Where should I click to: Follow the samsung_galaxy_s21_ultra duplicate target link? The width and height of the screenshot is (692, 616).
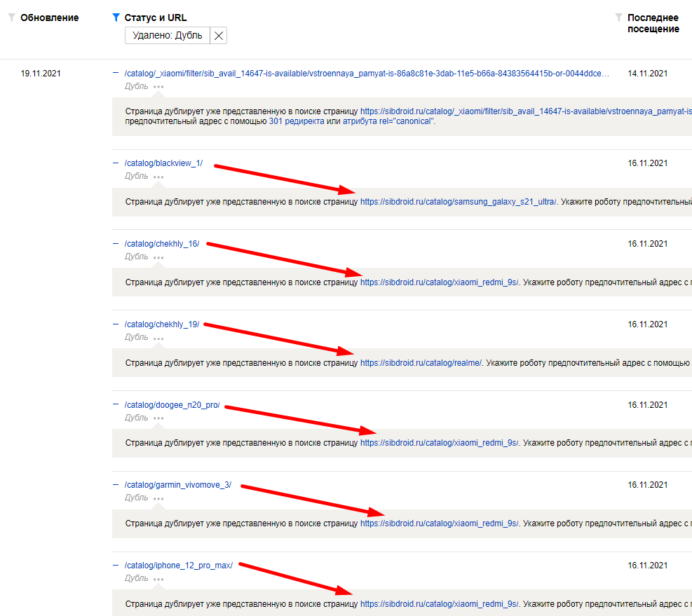pos(459,202)
